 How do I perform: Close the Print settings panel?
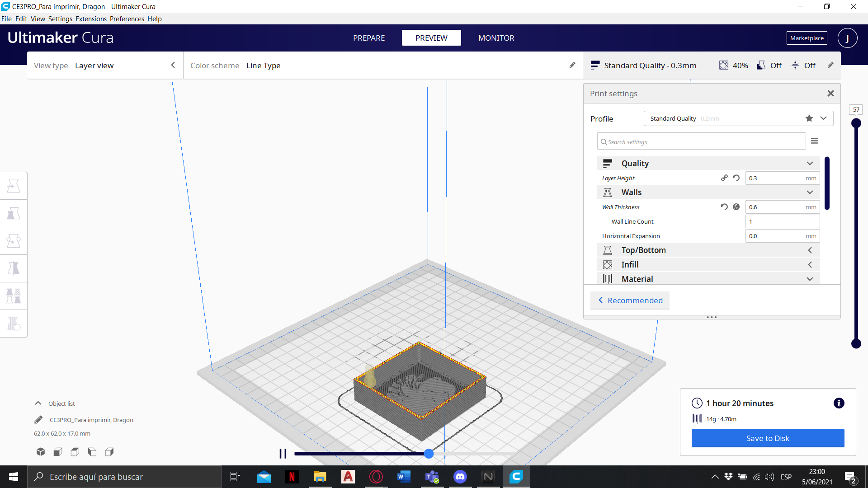(830, 93)
